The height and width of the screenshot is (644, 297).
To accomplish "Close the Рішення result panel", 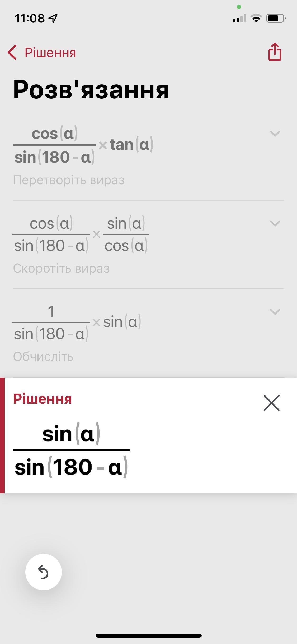I will pyautogui.click(x=272, y=403).
